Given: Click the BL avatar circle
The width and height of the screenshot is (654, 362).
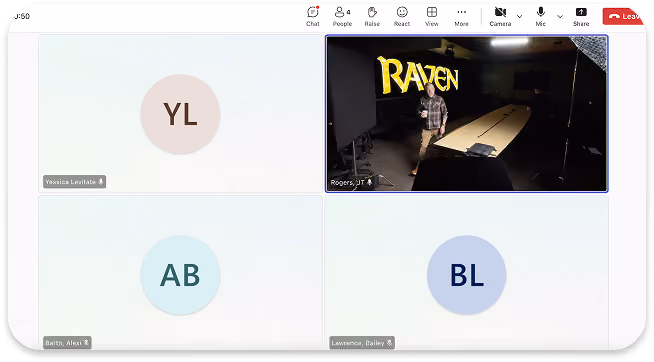Looking at the screenshot, I should [x=467, y=275].
